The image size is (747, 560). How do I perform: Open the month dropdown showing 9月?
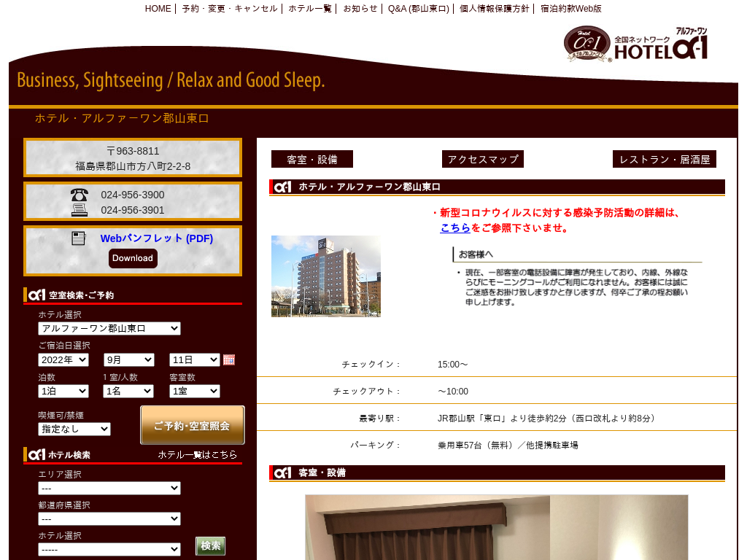129,360
